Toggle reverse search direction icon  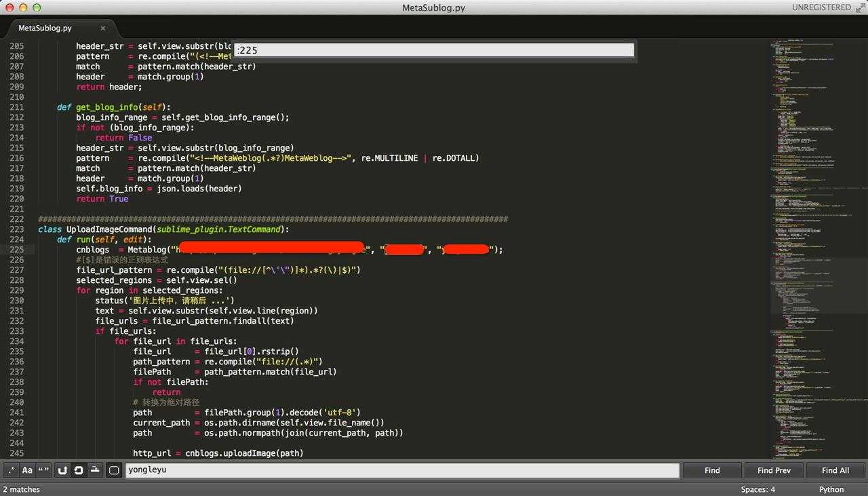point(62,470)
